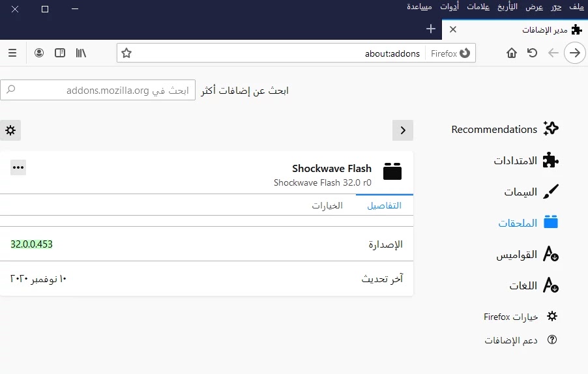Image resolution: width=588 pixels, height=374 pixels.
Task: Open the ملف File menu
Action: click(576, 7)
